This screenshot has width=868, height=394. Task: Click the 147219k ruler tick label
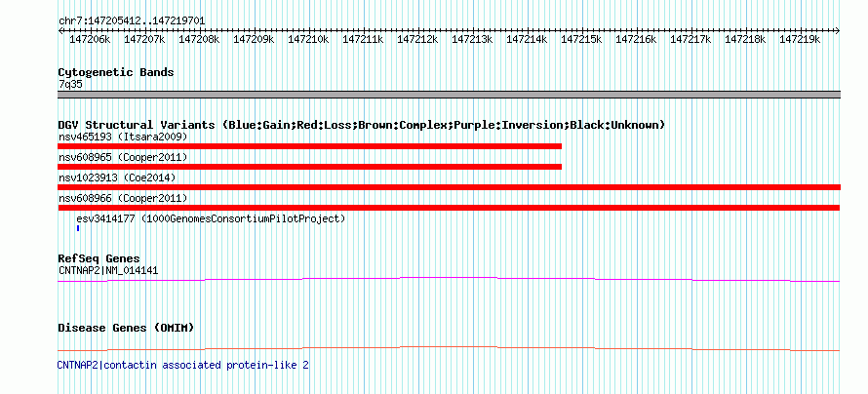click(801, 39)
